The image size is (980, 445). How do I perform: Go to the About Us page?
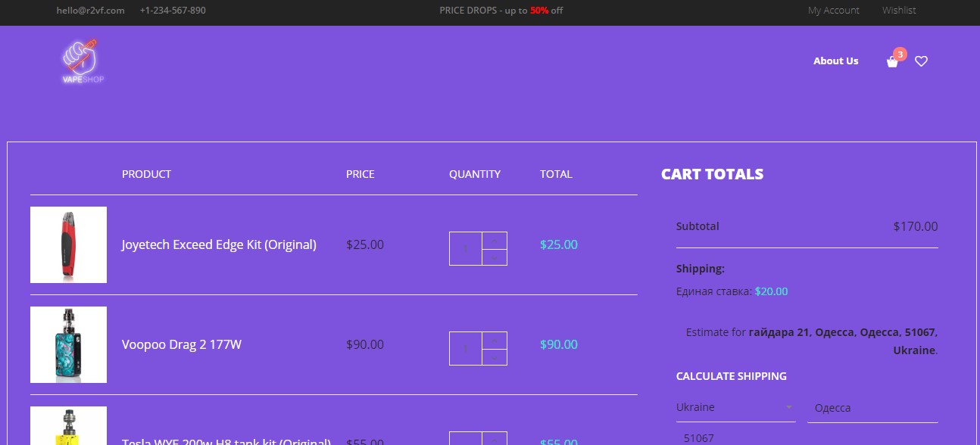pos(836,61)
